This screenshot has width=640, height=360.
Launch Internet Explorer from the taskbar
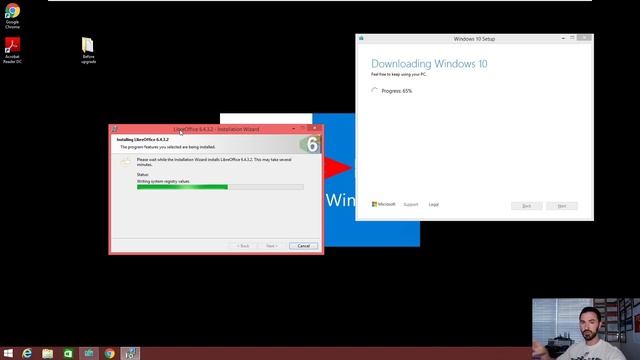click(x=27, y=353)
